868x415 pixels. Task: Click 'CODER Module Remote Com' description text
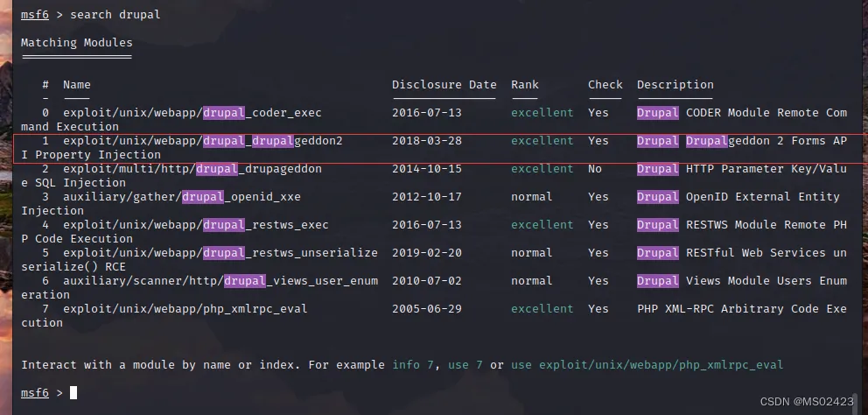[766, 113]
